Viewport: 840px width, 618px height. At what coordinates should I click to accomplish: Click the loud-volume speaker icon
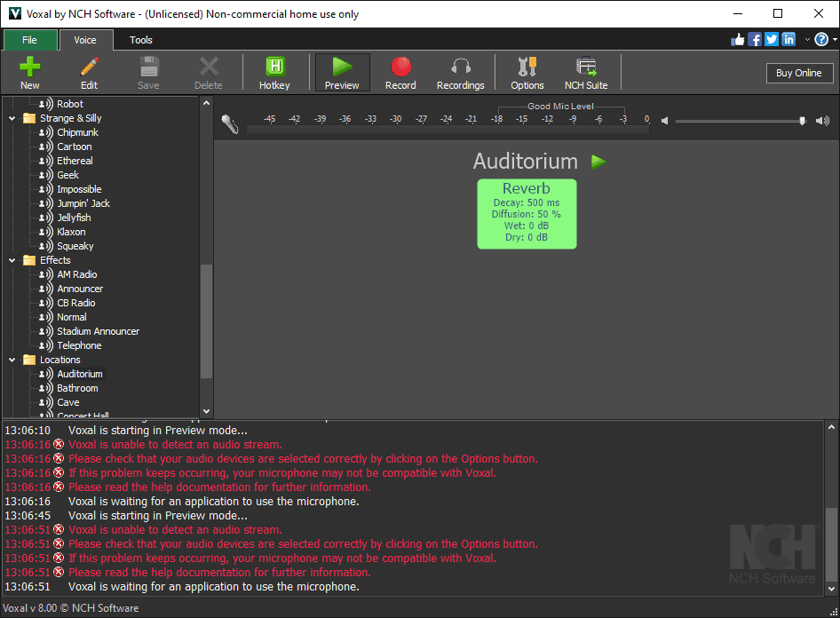click(x=822, y=121)
